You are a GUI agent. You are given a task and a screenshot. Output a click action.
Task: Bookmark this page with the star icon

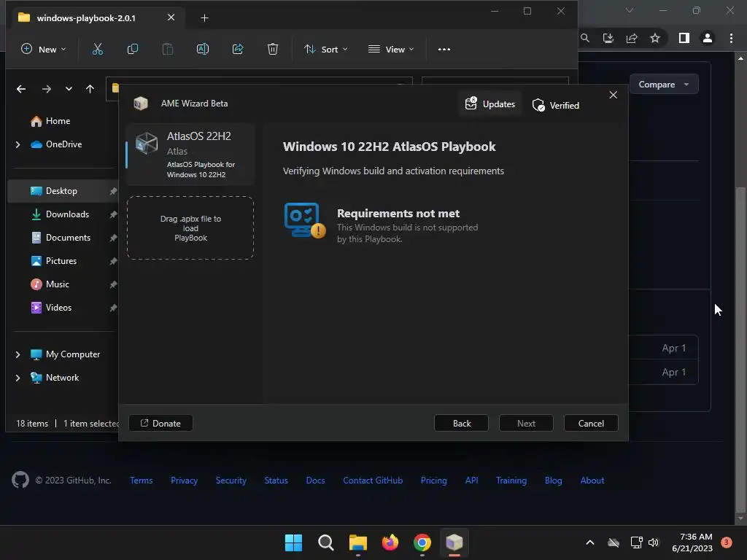pos(655,38)
